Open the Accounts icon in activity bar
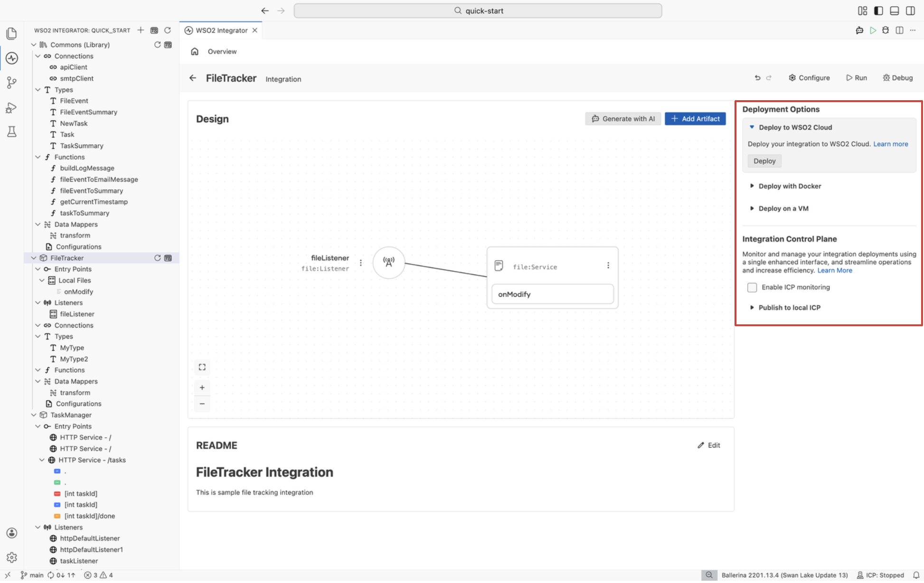 [12, 533]
